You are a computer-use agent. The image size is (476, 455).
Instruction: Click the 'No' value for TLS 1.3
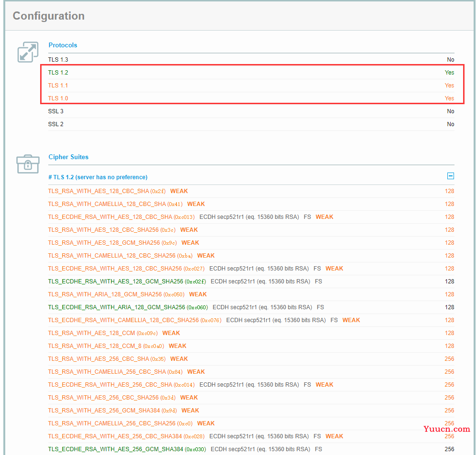tap(451, 60)
